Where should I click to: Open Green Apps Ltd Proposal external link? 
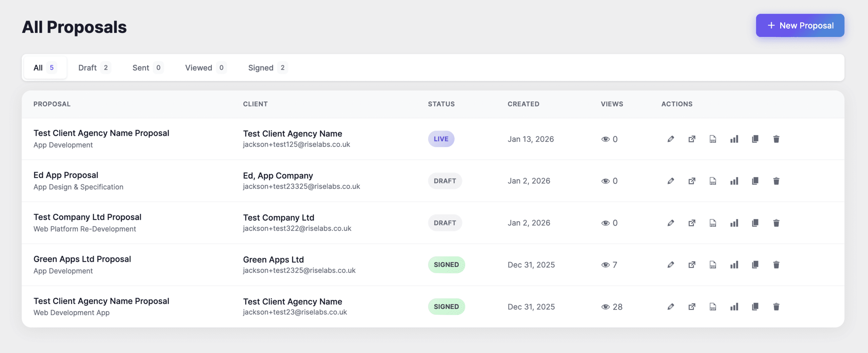click(692, 265)
